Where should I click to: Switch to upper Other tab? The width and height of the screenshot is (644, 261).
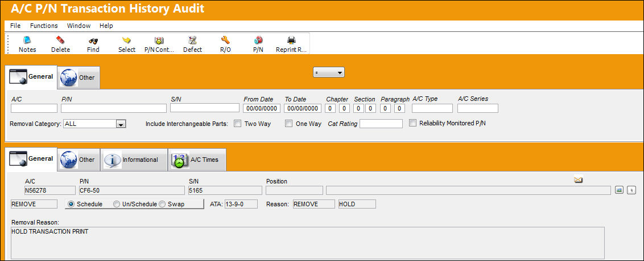[x=79, y=78]
